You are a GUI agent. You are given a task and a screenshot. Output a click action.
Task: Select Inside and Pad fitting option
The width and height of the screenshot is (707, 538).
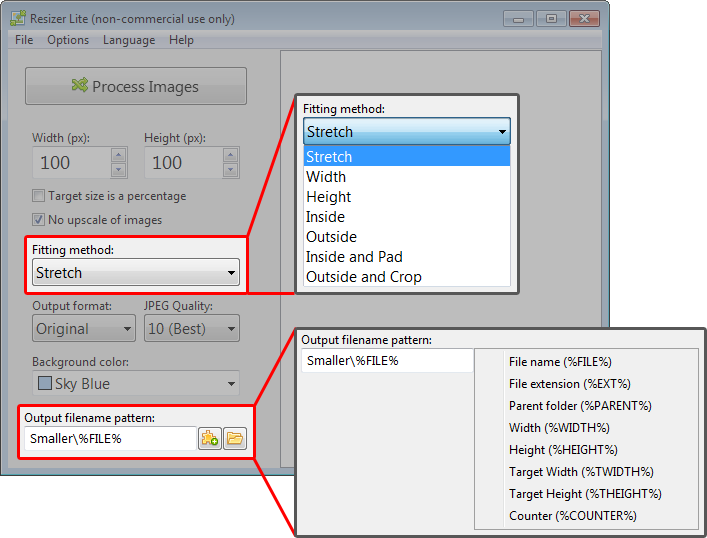[354, 257]
